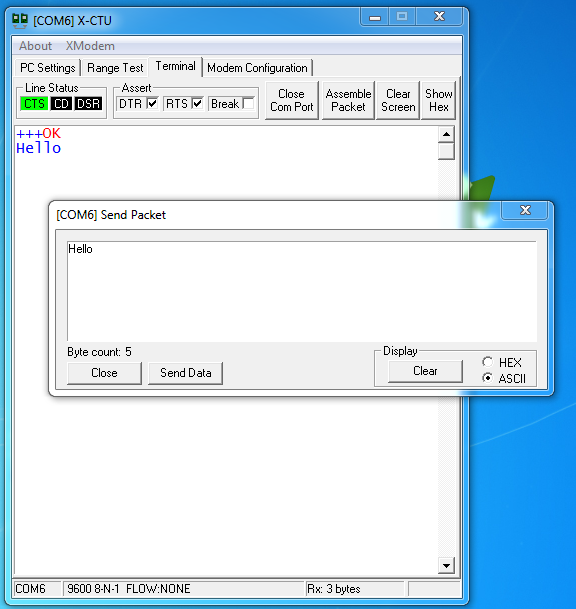Screen dimensions: 576x609
Task: Click the terminal scrollbar down arrow
Action: (x=446, y=566)
